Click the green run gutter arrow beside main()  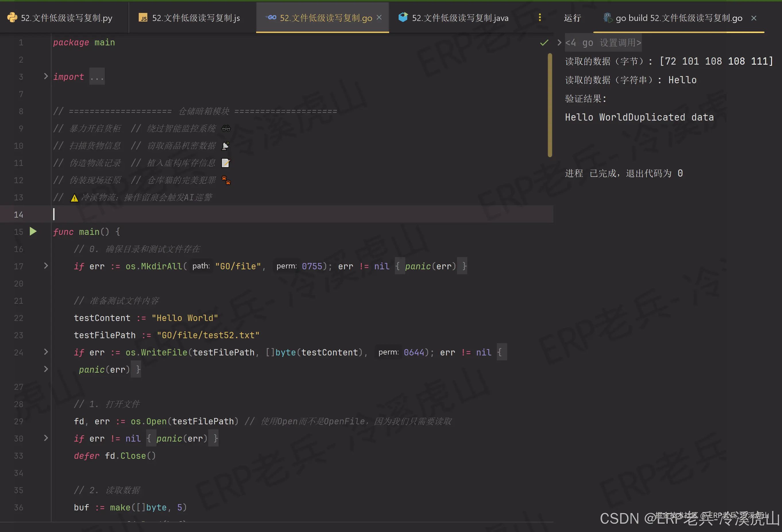[33, 231]
